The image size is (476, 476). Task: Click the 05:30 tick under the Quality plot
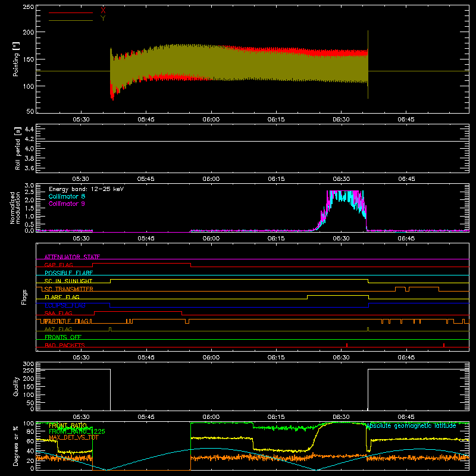[81, 417]
